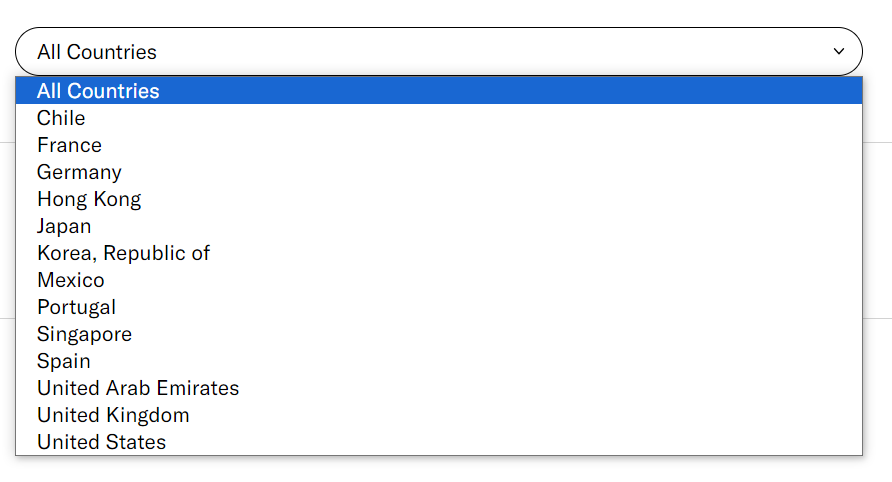Select Japan as the country
This screenshot has height=482, width=892.
coord(64,226)
